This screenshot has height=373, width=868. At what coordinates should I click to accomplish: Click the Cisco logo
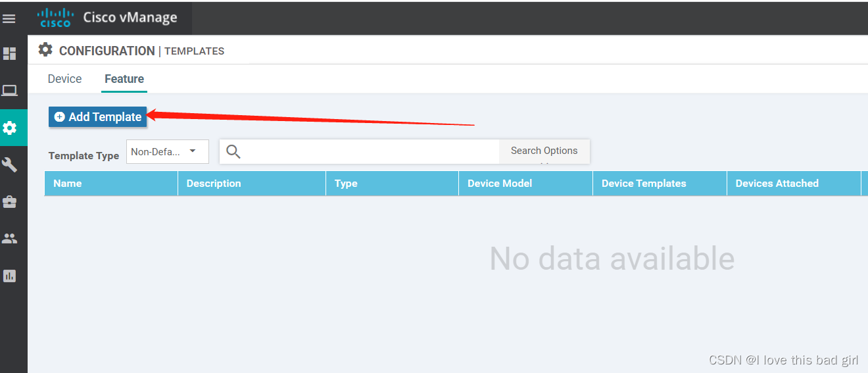(x=55, y=18)
